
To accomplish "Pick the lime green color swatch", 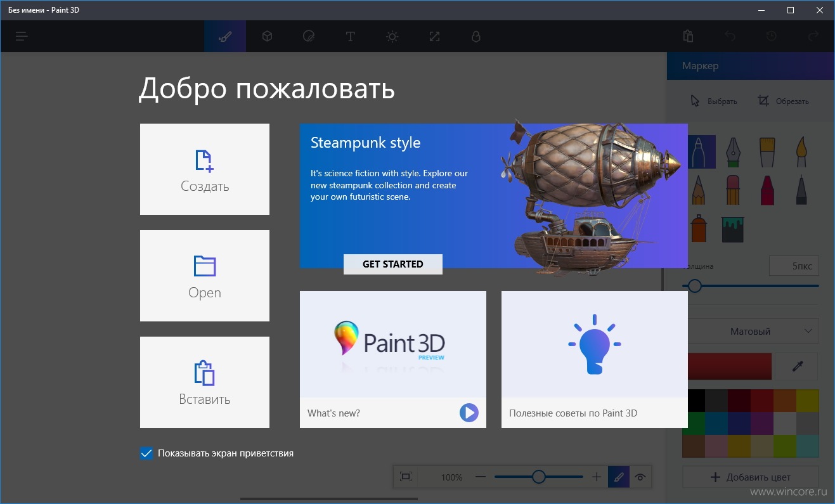I will [x=785, y=446].
